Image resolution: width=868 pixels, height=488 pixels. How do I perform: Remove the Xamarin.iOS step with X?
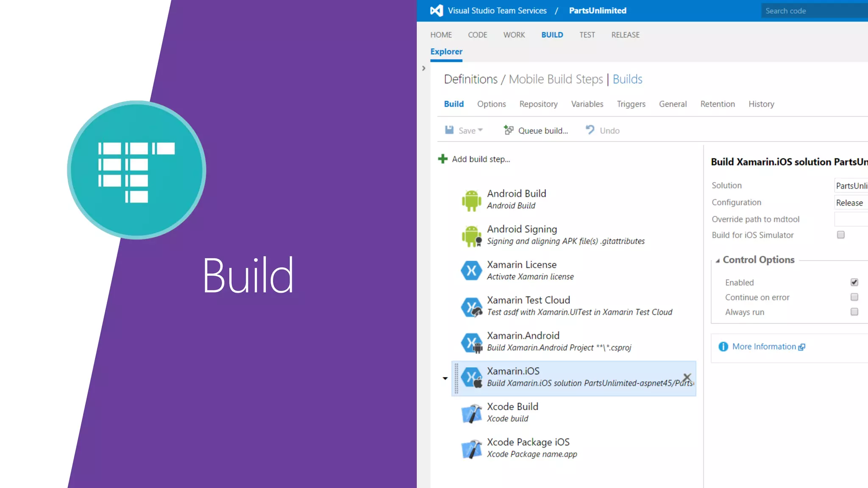tap(687, 377)
